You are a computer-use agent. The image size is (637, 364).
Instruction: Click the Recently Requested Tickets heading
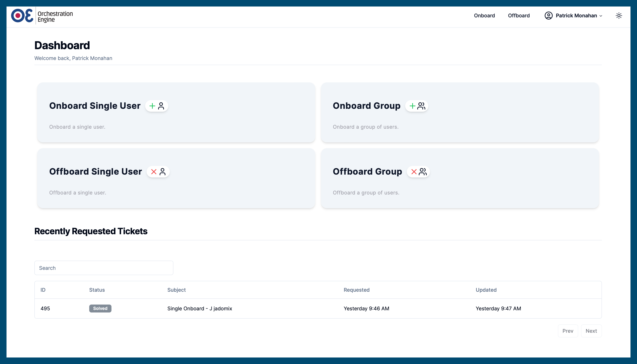pyautogui.click(x=91, y=231)
